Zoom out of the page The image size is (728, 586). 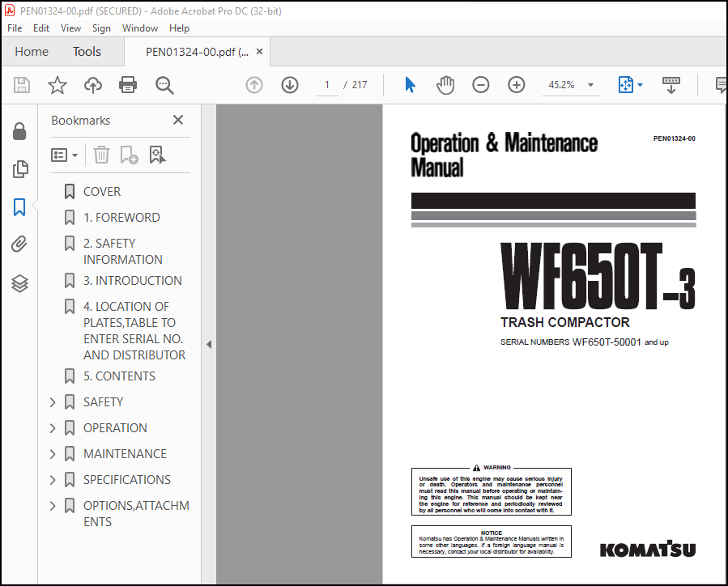pyautogui.click(x=480, y=84)
